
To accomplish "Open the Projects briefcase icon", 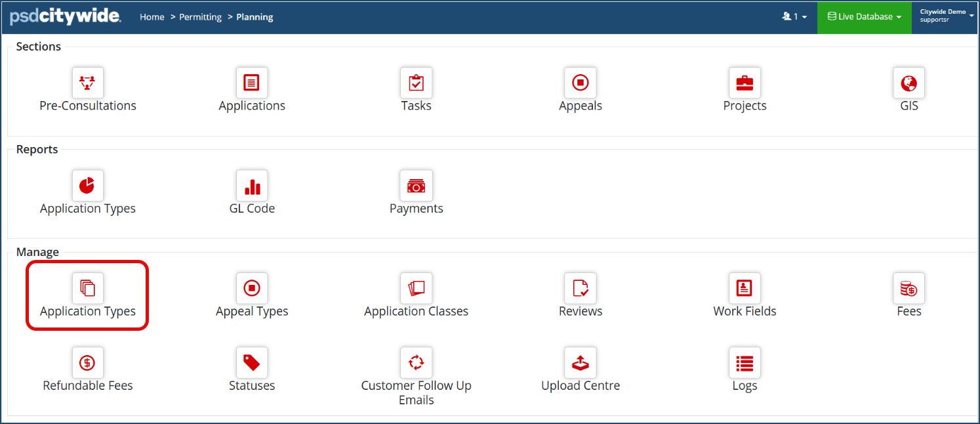I will 745,83.
